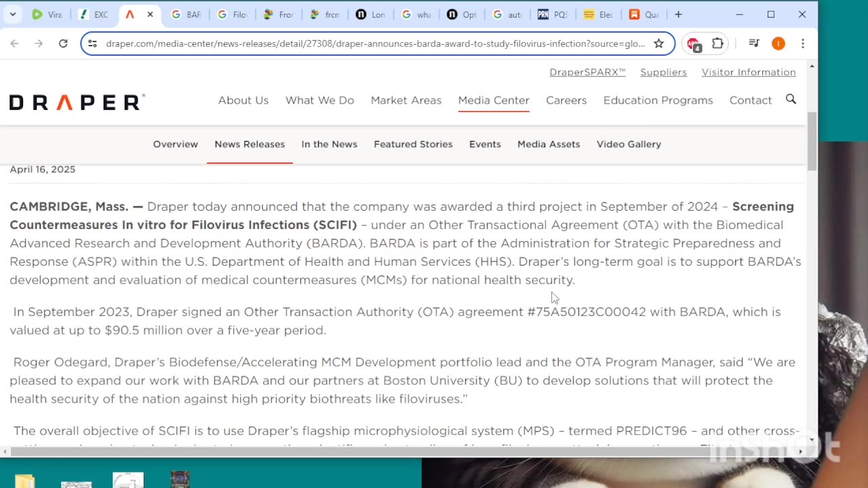Select the In the News sub-tab
Screen dimensions: 868x488
(x=329, y=144)
